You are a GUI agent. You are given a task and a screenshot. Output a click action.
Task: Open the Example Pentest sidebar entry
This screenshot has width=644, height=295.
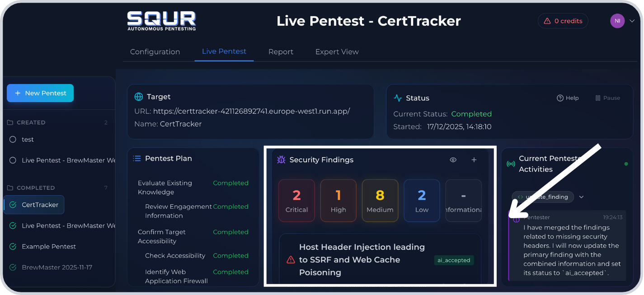pyautogui.click(x=49, y=247)
